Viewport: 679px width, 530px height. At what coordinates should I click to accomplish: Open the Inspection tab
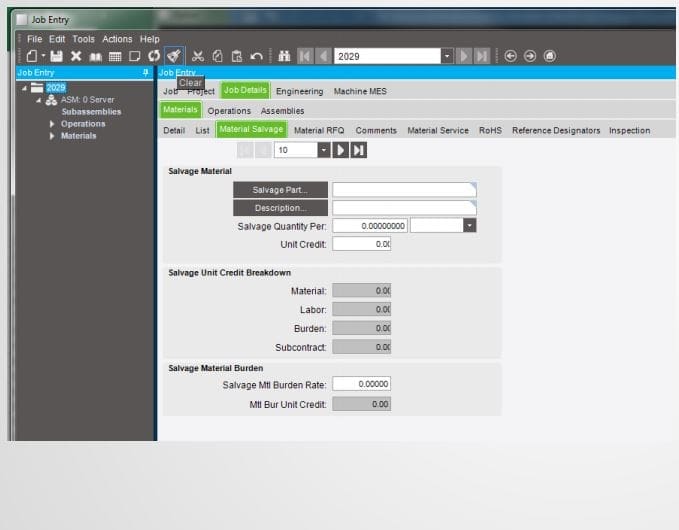[x=629, y=130]
